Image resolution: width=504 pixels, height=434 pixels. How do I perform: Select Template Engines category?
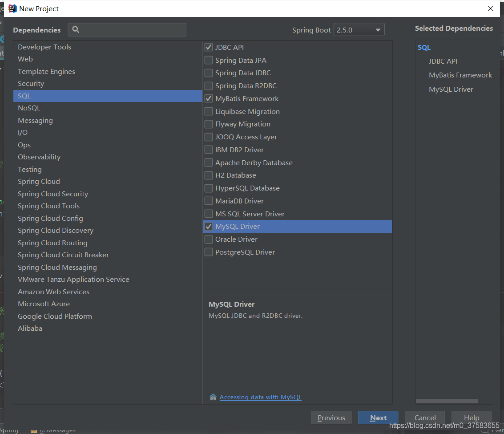pyautogui.click(x=108, y=71)
